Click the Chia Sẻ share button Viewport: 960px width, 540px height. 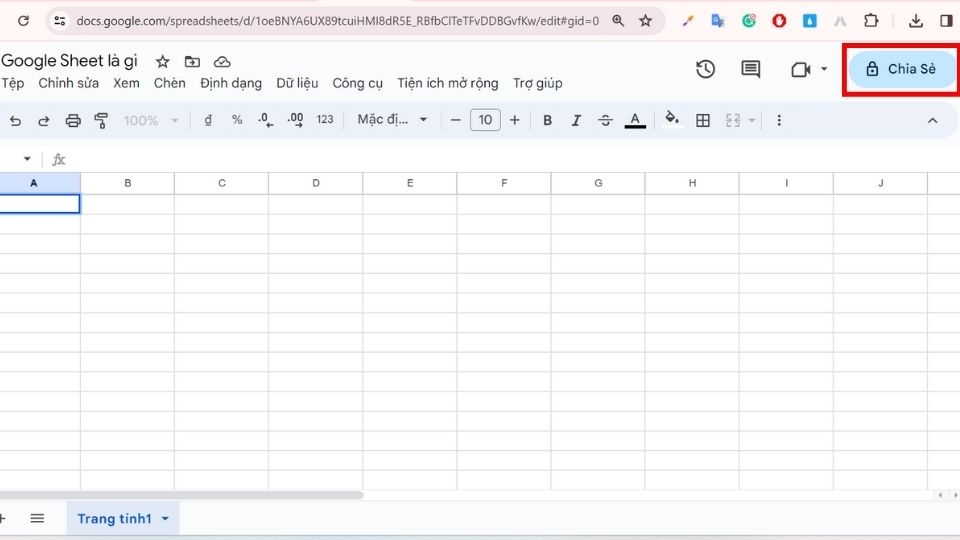click(901, 69)
